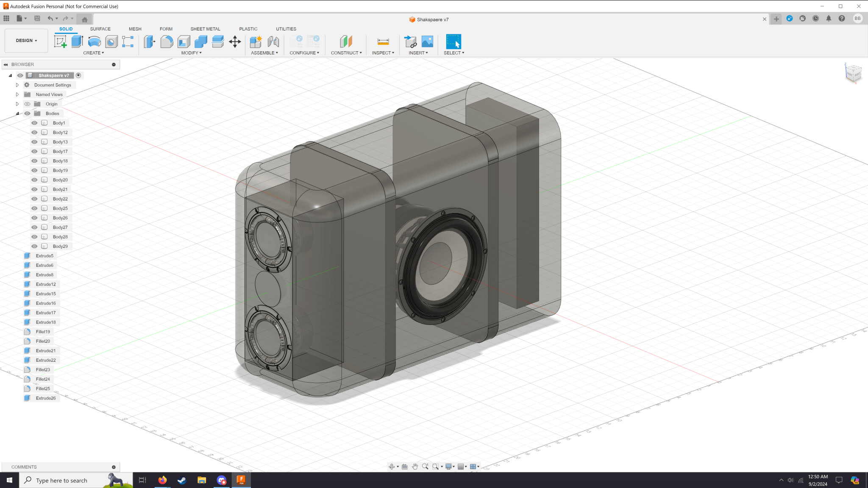Click the Offset Plane construct icon

(346, 42)
